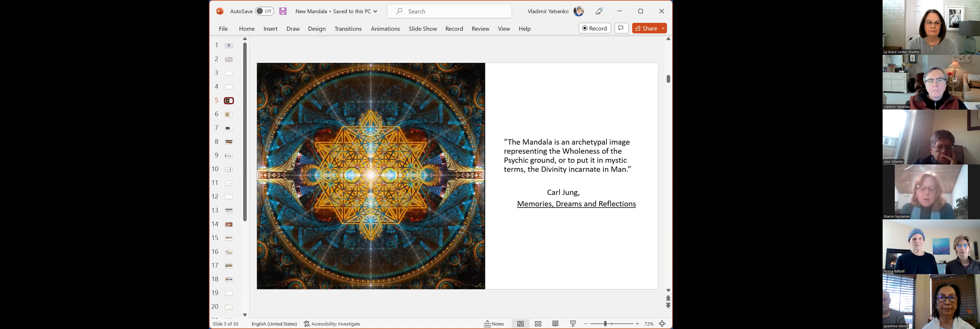Open the Comments pane
Image resolution: width=980 pixels, height=329 pixels.
pyautogui.click(x=621, y=28)
